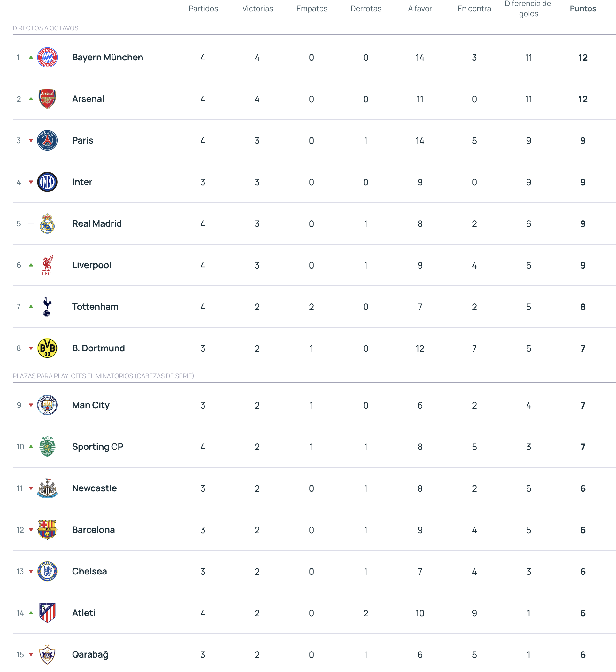Click the Newcastle United crest
Image resolution: width=616 pixels, height=672 pixels.
click(47, 488)
